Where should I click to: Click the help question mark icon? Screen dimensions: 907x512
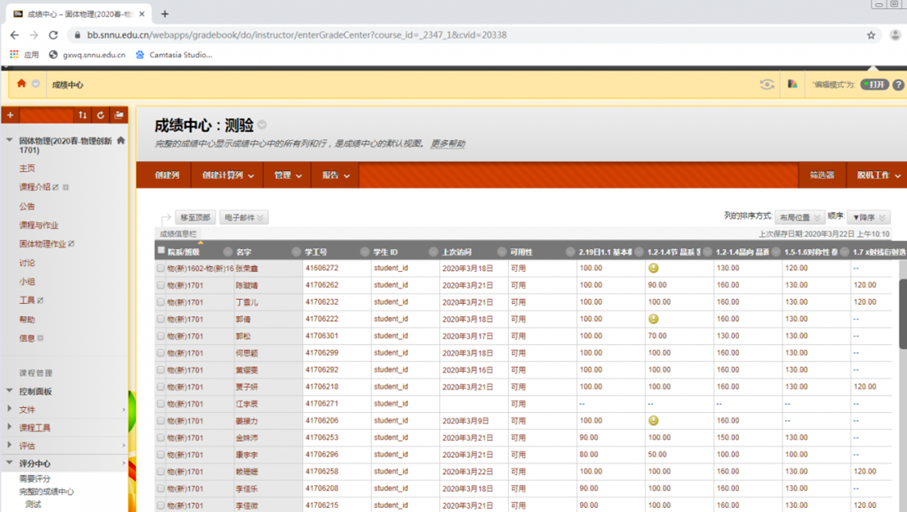(898, 84)
